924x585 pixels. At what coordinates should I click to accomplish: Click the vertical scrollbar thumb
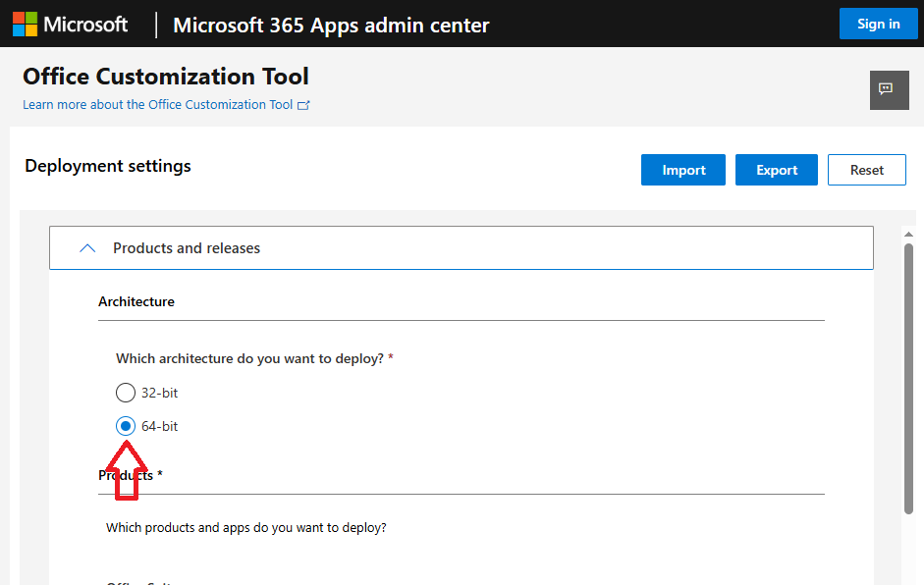[908, 378]
